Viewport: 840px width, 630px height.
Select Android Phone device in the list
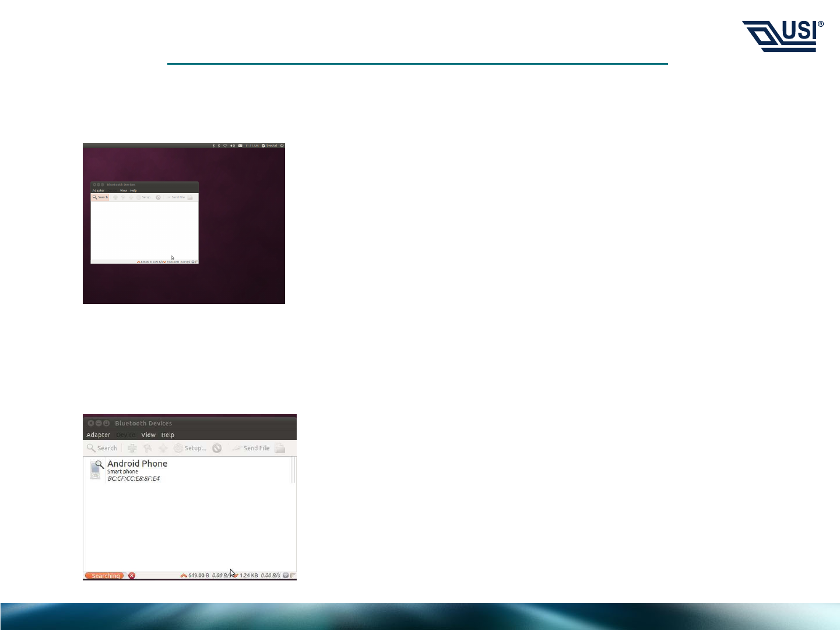(x=189, y=470)
